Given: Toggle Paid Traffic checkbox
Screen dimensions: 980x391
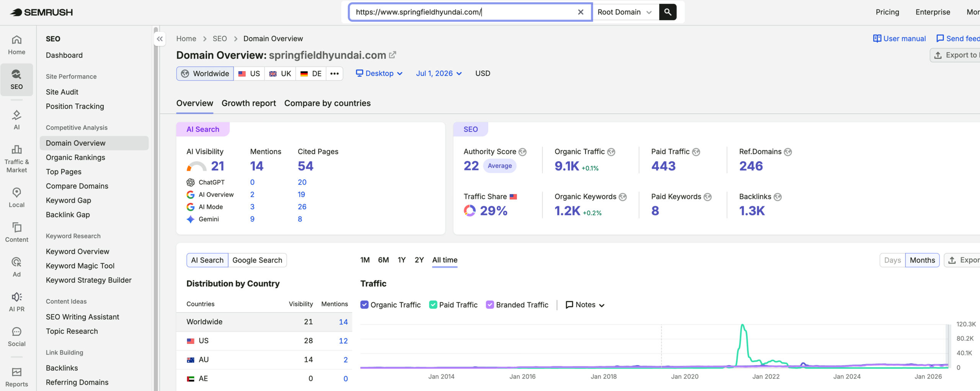Looking at the screenshot, I should point(433,305).
